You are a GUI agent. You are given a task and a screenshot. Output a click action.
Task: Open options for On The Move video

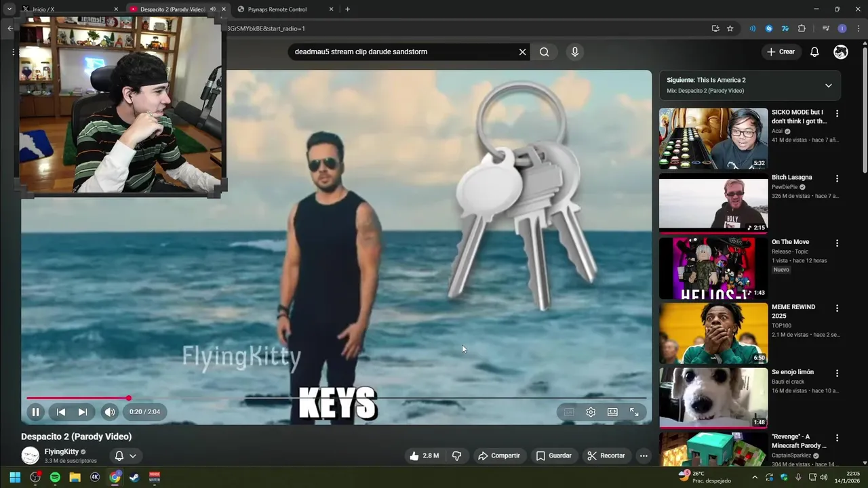pyautogui.click(x=837, y=243)
